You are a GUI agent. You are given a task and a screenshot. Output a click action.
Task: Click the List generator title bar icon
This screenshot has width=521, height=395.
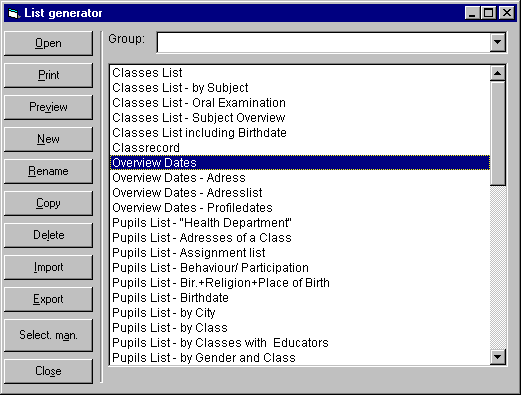coord(13,13)
